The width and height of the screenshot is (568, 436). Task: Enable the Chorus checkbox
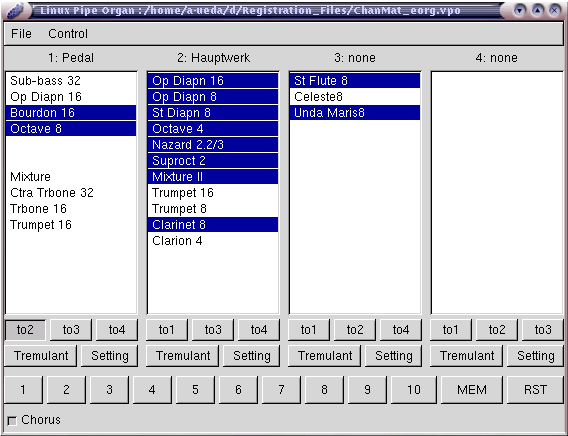pos(12,421)
